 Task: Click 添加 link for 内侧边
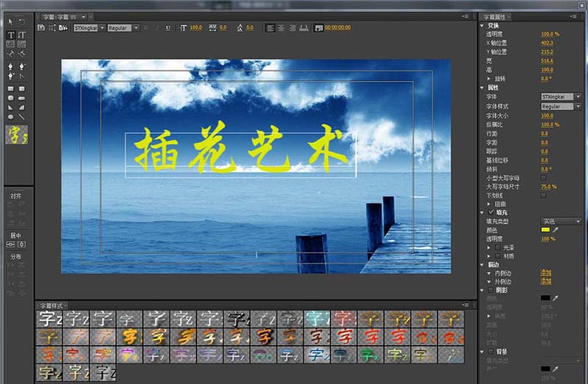point(546,273)
